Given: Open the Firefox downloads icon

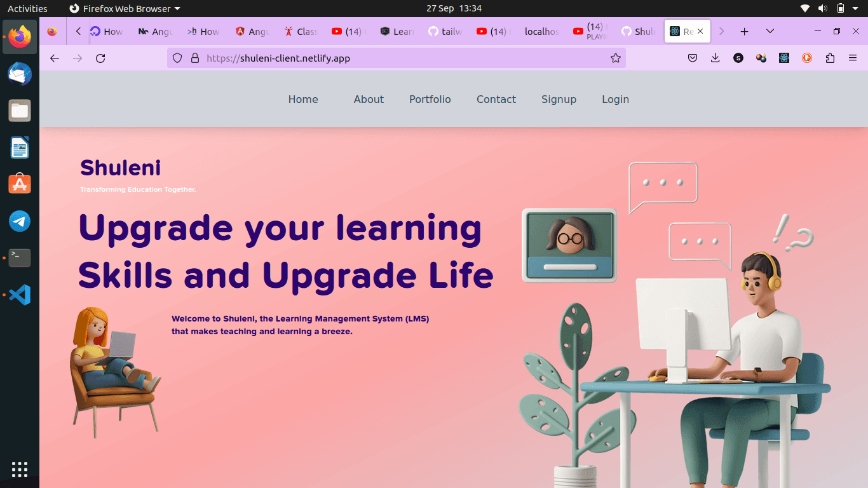Looking at the screenshot, I should 715,58.
